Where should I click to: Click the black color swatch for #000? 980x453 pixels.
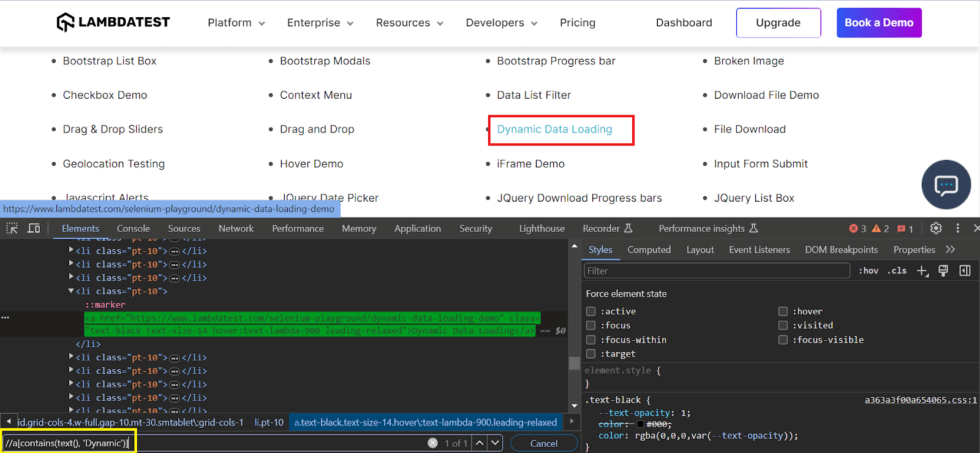click(x=641, y=424)
